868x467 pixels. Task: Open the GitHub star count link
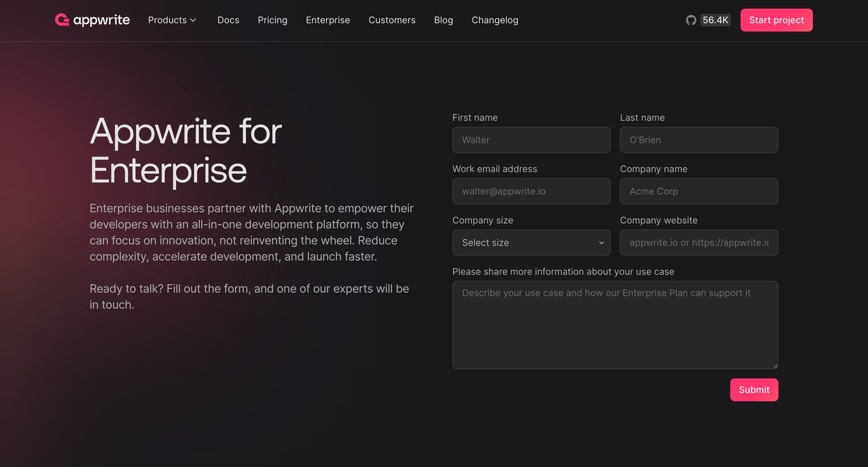tap(708, 20)
